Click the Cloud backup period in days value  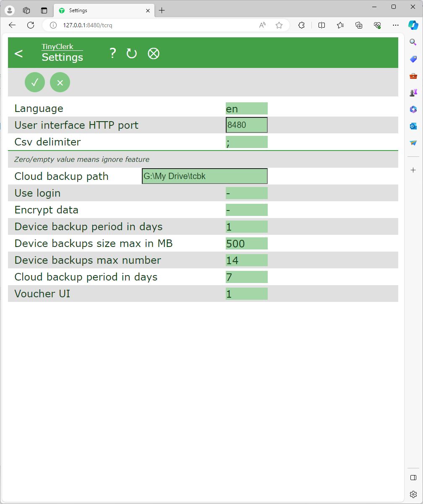(246, 277)
